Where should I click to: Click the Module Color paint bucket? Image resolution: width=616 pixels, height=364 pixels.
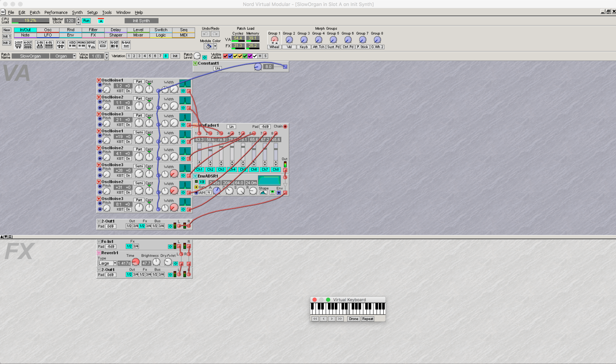(x=209, y=46)
